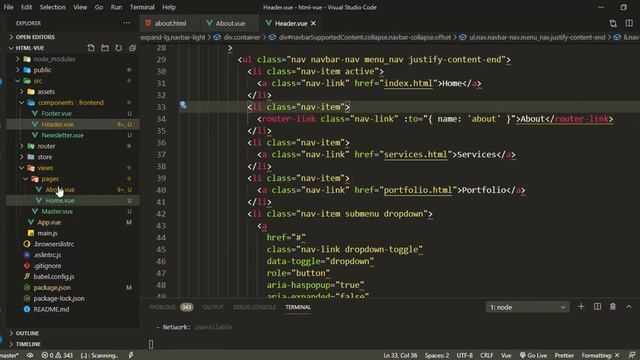Open terminal selector dropdown '1: node'

[527, 307]
